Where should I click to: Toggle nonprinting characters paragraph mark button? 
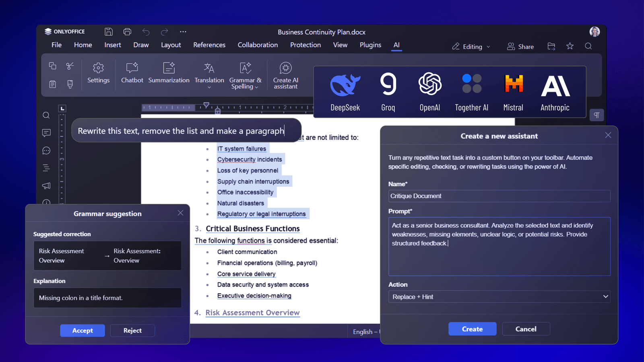597,115
